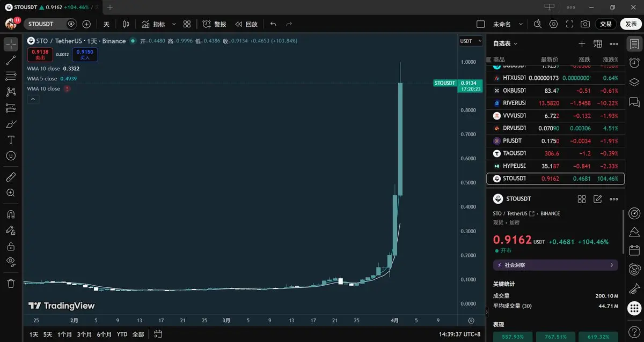Open the chats sidebar panel

[x=634, y=102]
